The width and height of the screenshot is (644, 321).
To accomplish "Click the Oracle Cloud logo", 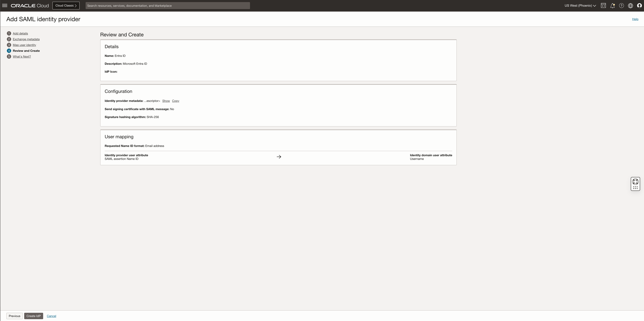I will [x=30, y=5].
